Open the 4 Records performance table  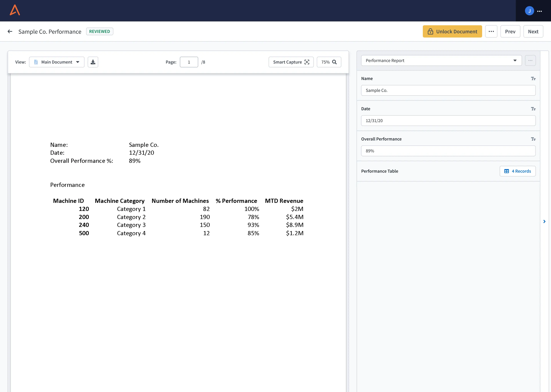click(518, 171)
